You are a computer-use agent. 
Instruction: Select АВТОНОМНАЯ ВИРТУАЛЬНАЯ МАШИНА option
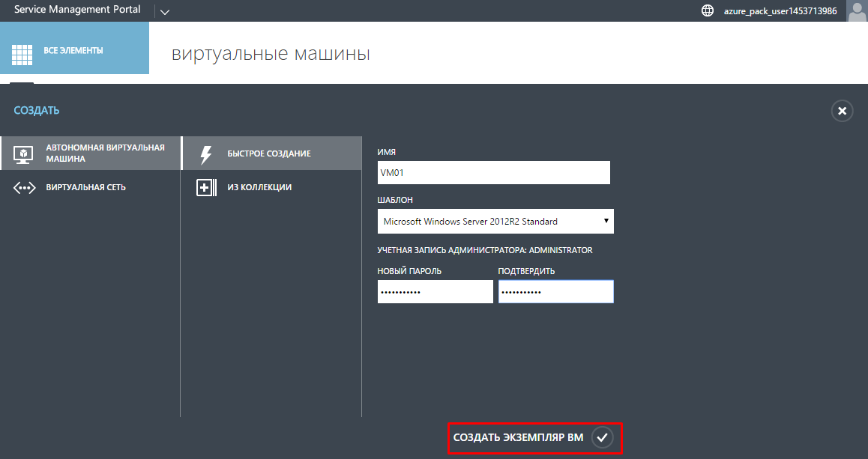click(x=105, y=153)
